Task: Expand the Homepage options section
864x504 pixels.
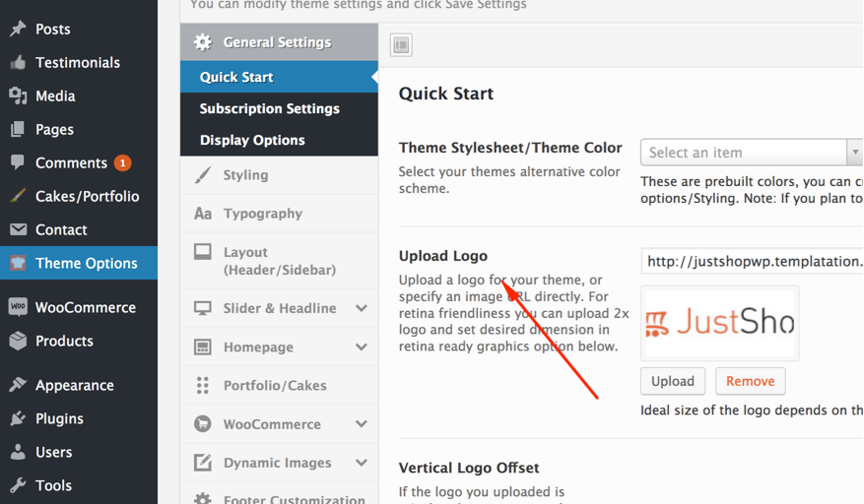Action: 361,347
